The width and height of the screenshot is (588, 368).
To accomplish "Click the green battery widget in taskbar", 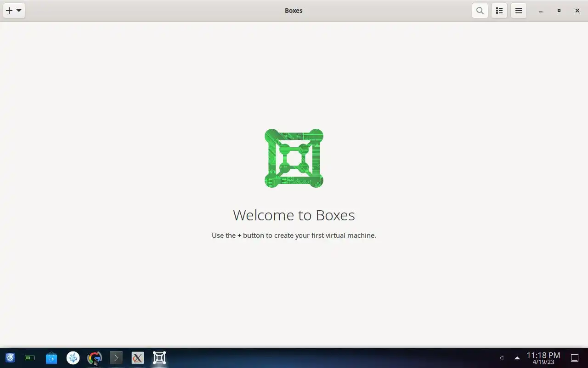I will (30, 358).
